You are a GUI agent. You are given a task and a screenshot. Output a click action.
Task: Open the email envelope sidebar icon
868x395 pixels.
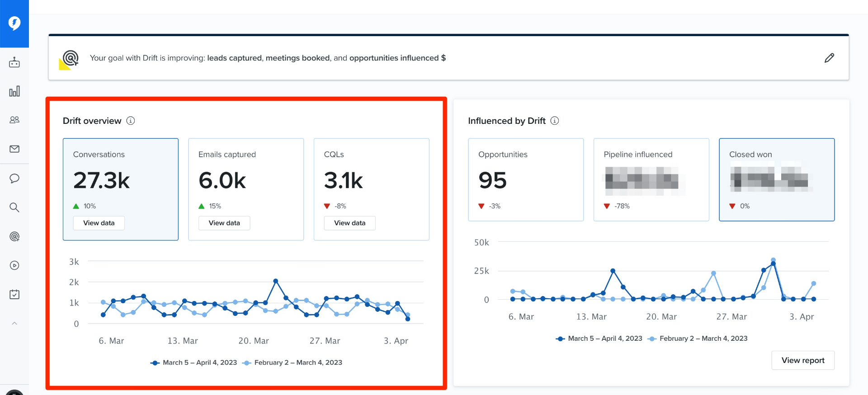tap(14, 149)
